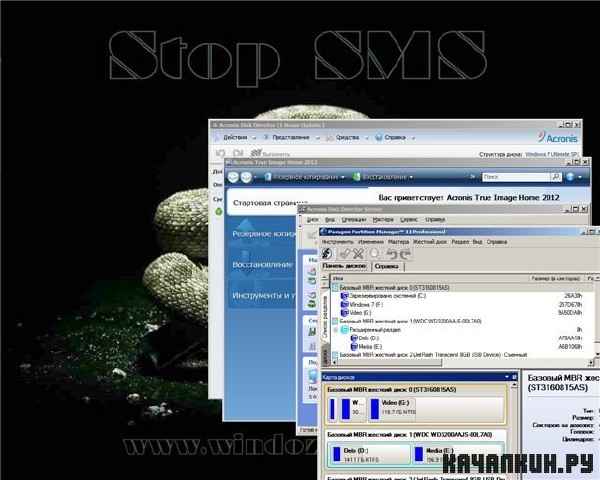The image size is (600, 480).
Task: Select Dels (D:) block in disk map
Action: [x=370, y=455]
